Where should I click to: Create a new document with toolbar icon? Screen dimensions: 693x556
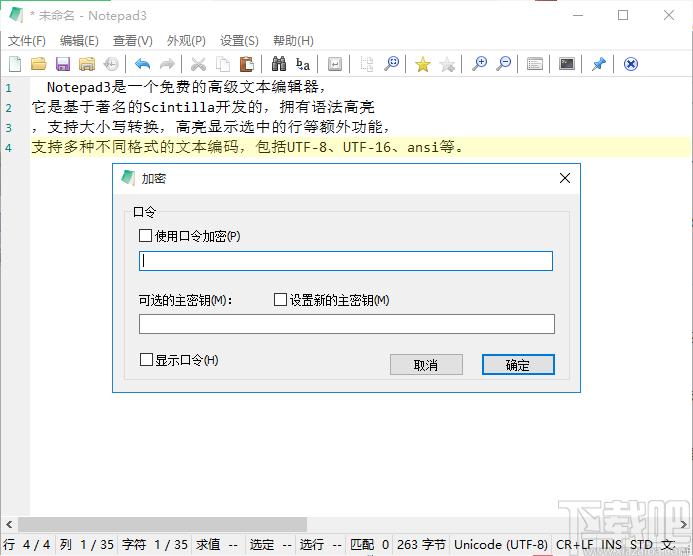point(15,64)
